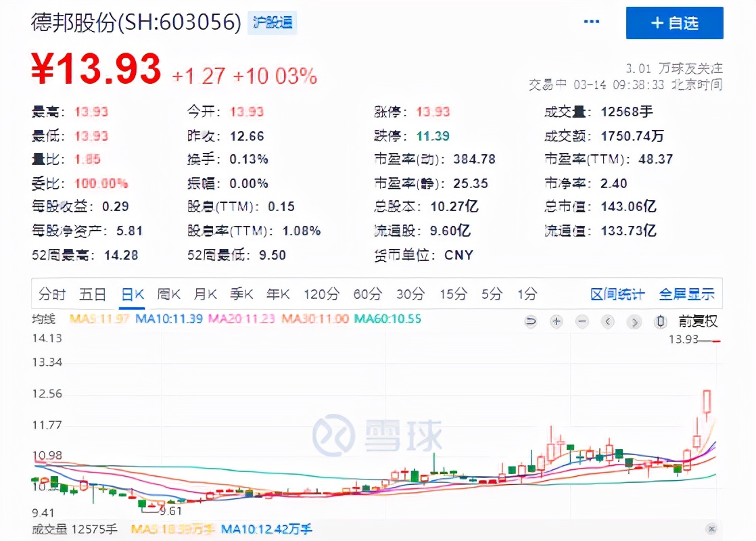
Task: Click the 沪股通 badge
Action: [273, 23]
